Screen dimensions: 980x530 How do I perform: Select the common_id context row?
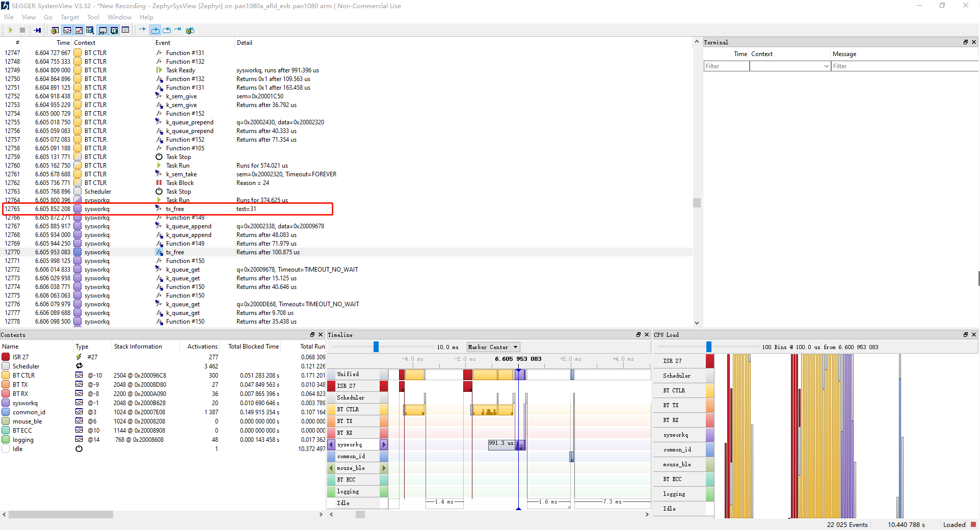163,412
